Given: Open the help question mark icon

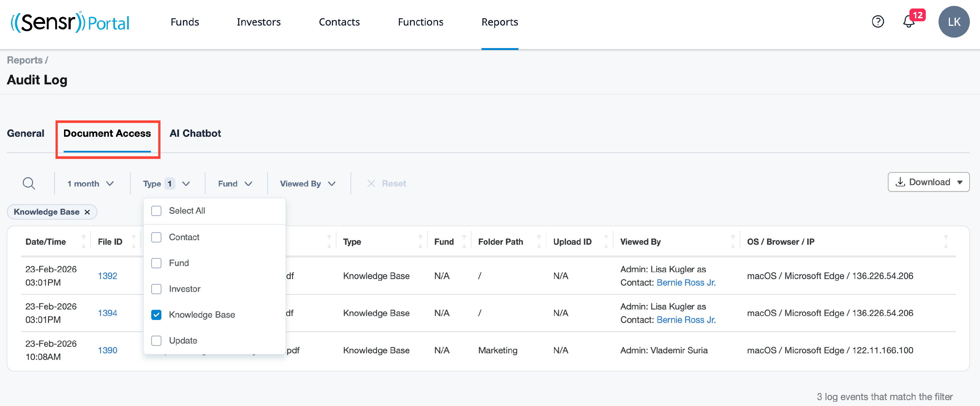Looking at the screenshot, I should (x=877, y=22).
